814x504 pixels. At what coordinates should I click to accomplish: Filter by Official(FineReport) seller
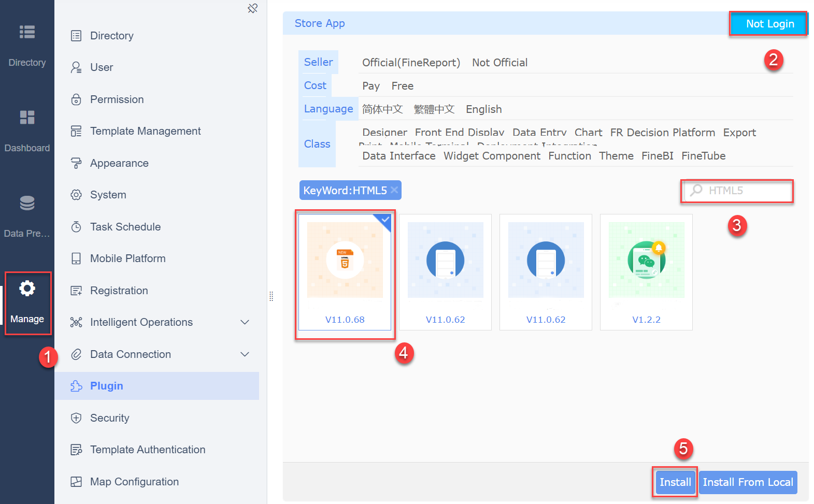click(x=411, y=63)
